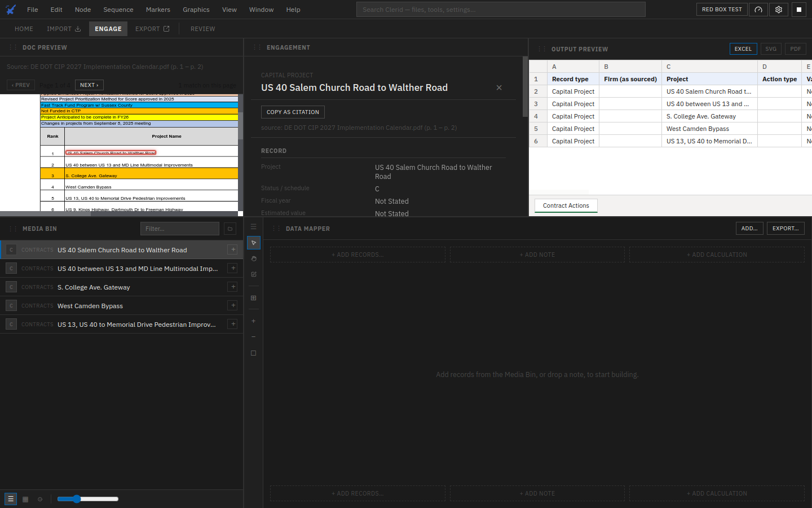
Task: Select the hand pan tool
Action: point(254,259)
